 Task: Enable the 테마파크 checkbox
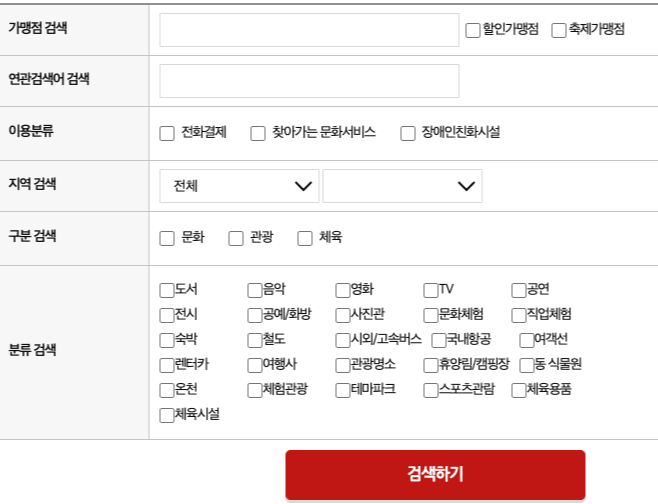[x=343, y=390]
